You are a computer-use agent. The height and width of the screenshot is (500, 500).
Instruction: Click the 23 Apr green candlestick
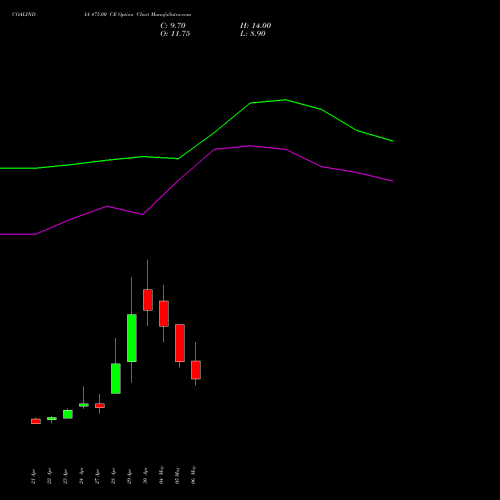tap(68, 414)
